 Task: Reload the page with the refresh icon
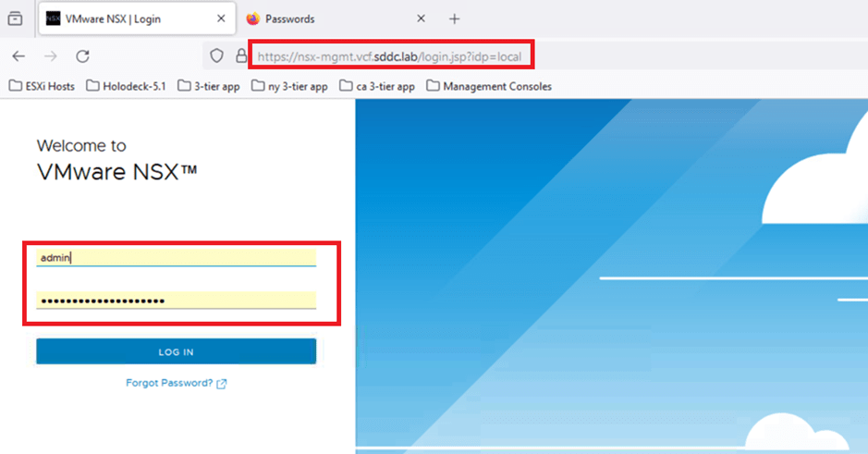click(x=82, y=56)
